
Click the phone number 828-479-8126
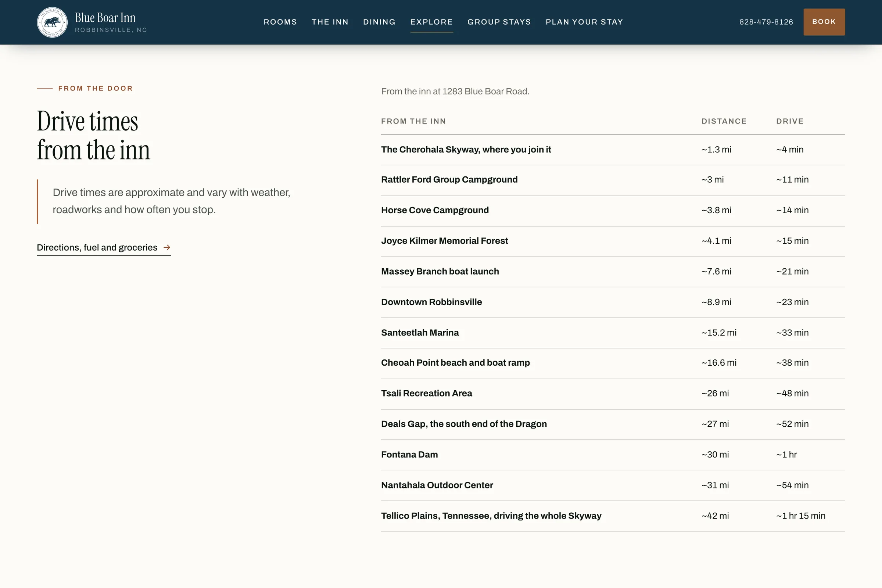click(x=766, y=22)
